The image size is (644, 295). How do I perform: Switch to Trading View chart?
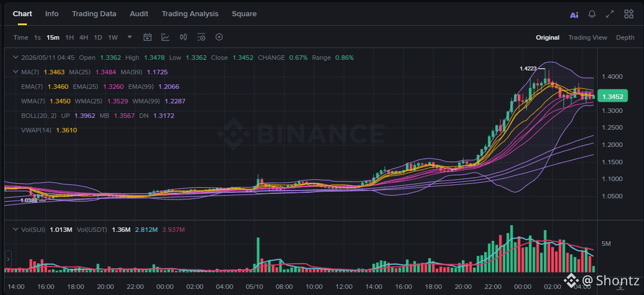tap(588, 37)
